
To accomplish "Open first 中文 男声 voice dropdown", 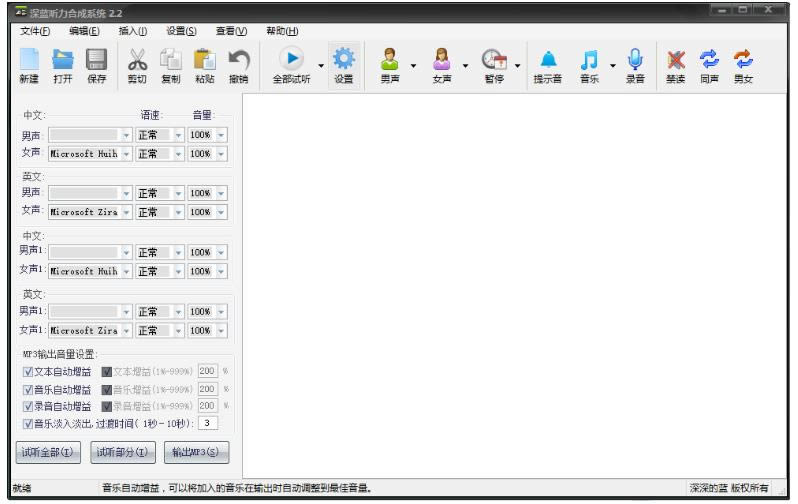I will [x=90, y=135].
